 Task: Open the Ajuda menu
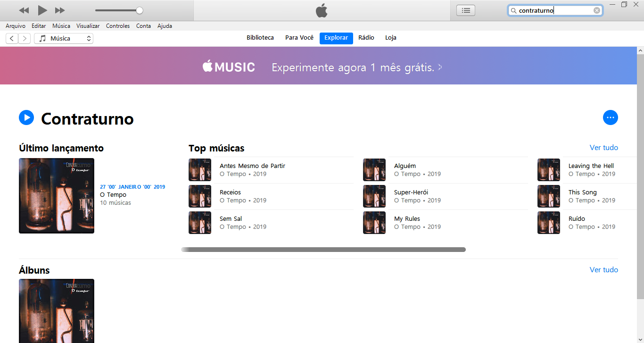165,26
